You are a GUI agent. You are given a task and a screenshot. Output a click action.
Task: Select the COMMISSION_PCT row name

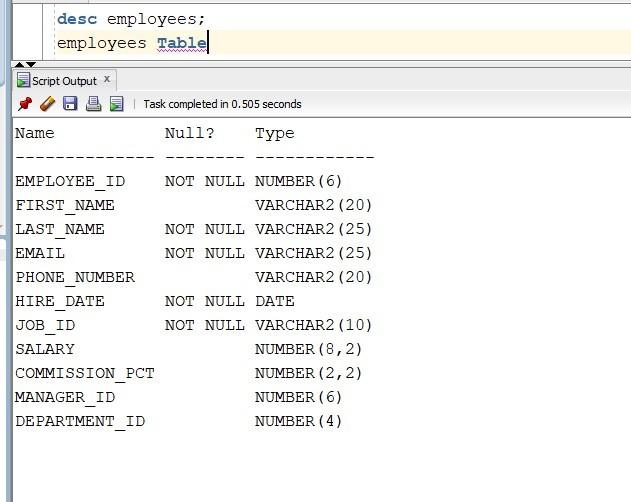coord(85,373)
